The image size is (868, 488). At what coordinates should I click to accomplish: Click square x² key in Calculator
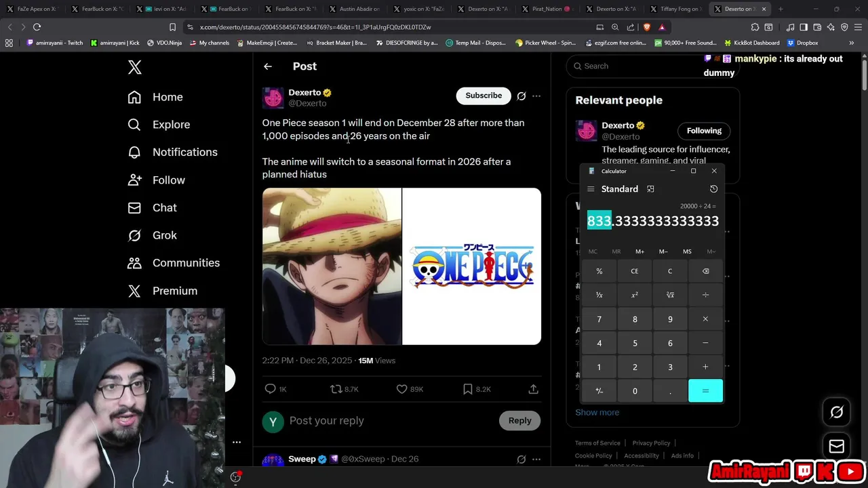pyautogui.click(x=635, y=295)
